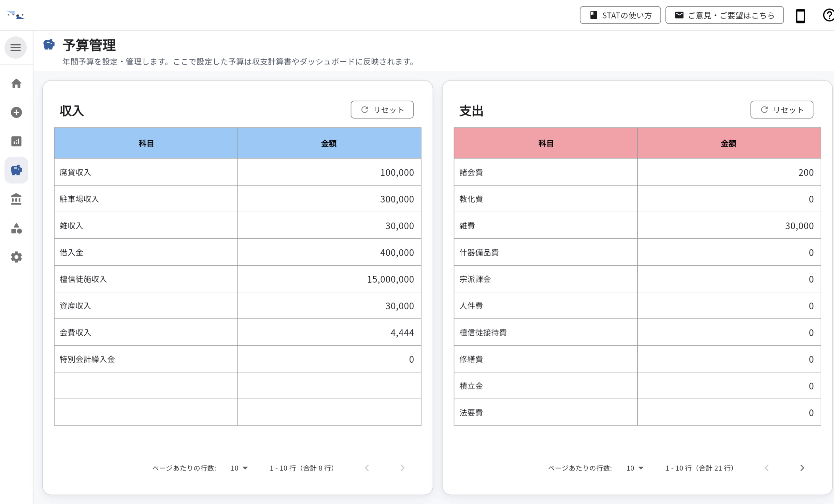Edit the 駐車場収入 amount cell 300,000
Image resolution: width=834 pixels, height=504 pixels.
pyautogui.click(x=329, y=199)
